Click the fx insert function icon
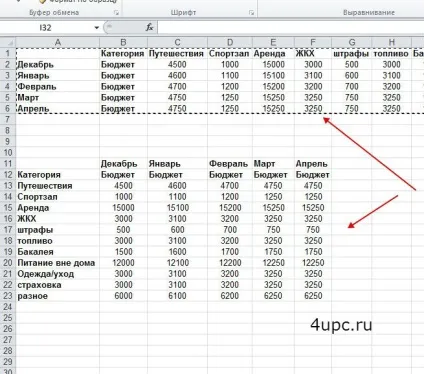Viewport: 424px width, 374px height. (149, 28)
